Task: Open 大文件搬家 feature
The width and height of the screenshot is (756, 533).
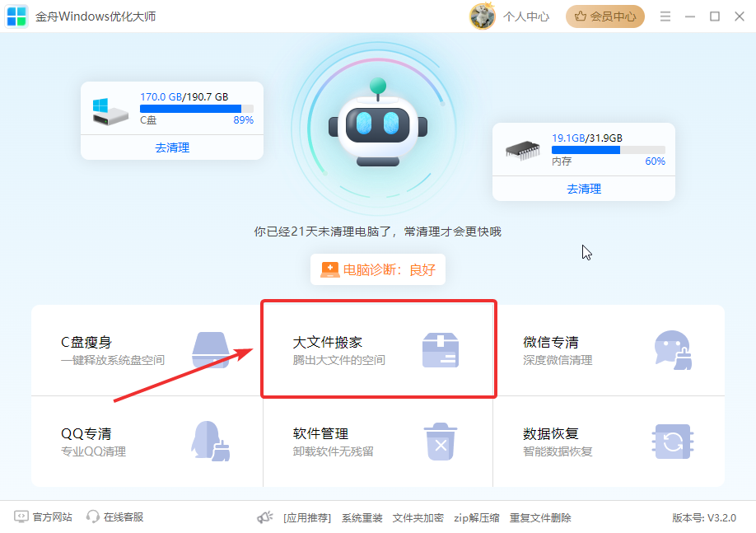Action: pyautogui.click(x=379, y=349)
